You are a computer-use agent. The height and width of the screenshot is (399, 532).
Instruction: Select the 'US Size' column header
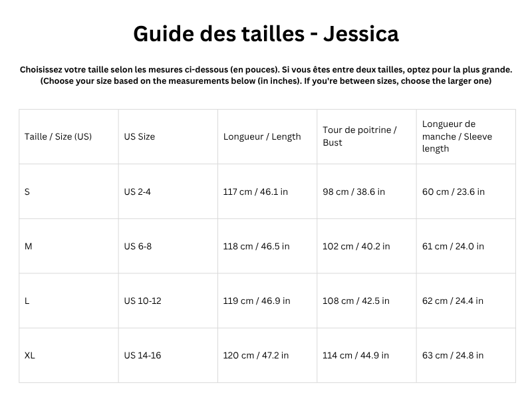click(140, 136)
